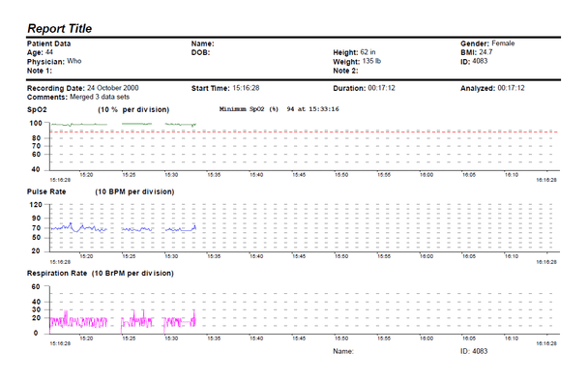Screen dimensions: 588x381
Task: Click the "100" label on SpO2 axis
Action: click(36, 123)
